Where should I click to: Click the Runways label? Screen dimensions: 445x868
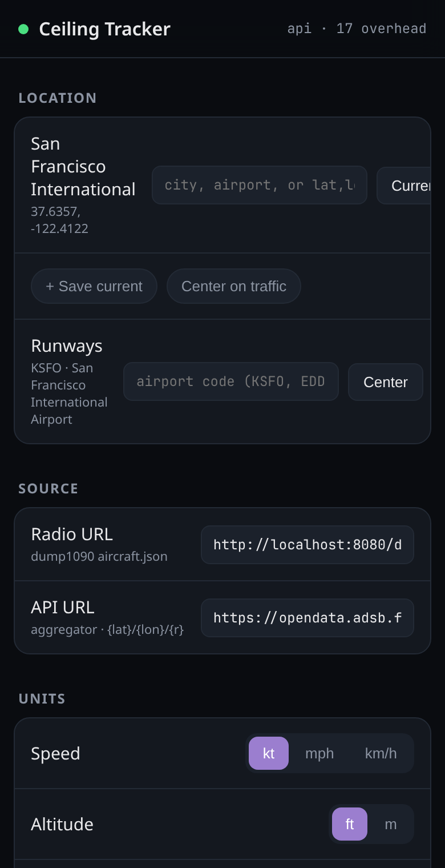(67, 346)
